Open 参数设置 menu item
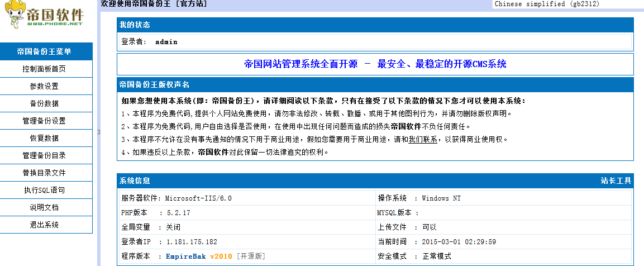644x266 pixels. pyautogui.click(x=44, y=86)
